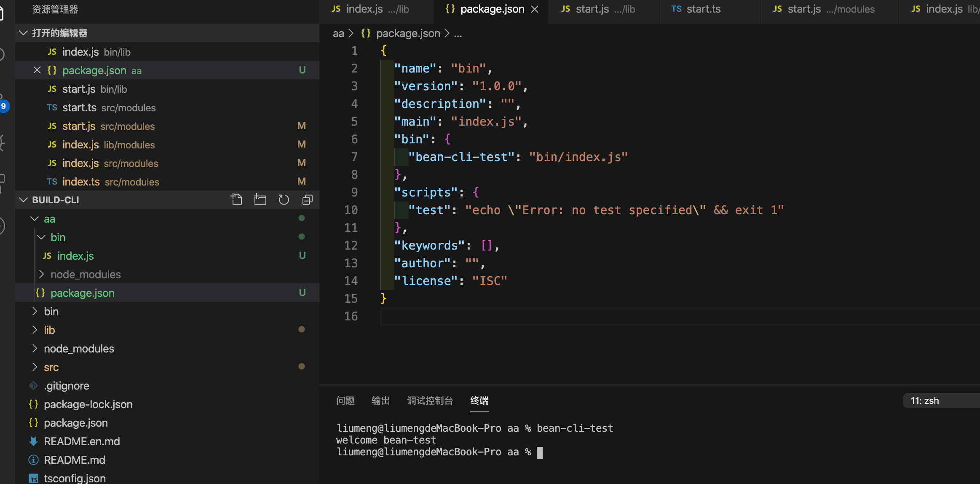Open package-lock.json in explorer

167,404
